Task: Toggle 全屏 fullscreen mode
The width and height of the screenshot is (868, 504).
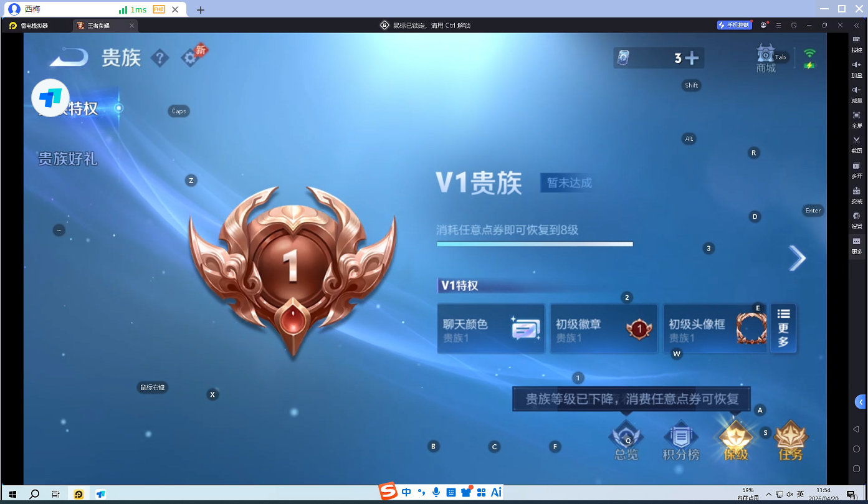Action: click(x=857, y=119)
